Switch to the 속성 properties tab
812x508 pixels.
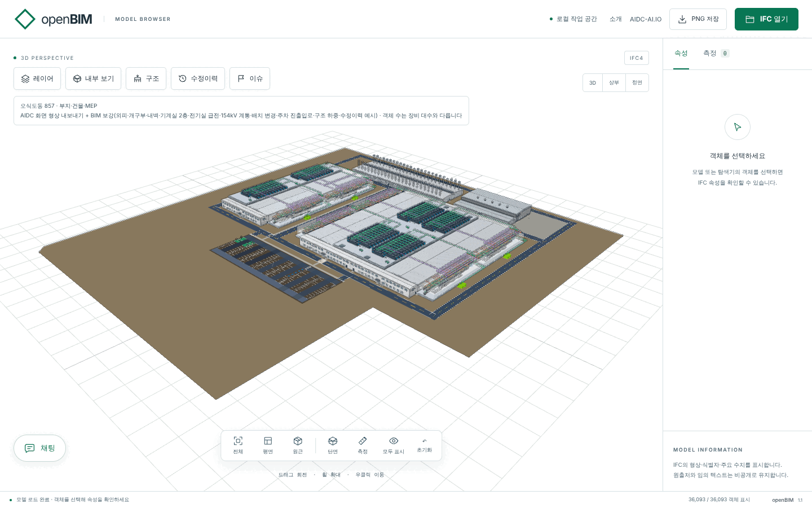(681, 53)
